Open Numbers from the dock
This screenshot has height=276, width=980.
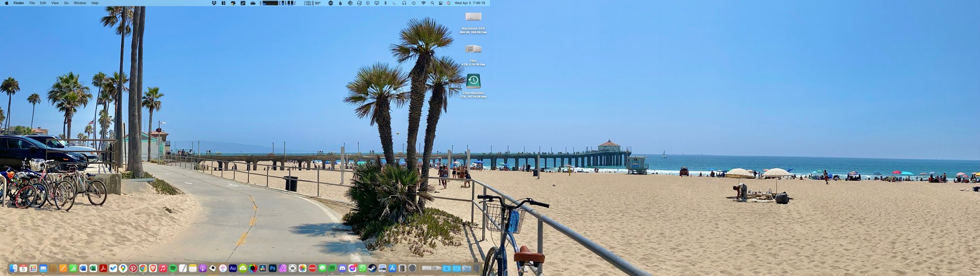coord(73,268)
